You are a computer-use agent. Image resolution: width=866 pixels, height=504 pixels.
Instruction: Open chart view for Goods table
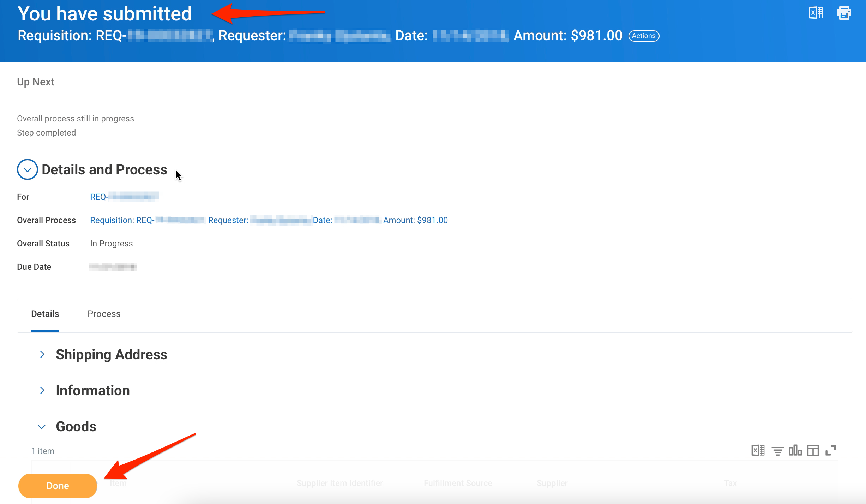(795, 451)
